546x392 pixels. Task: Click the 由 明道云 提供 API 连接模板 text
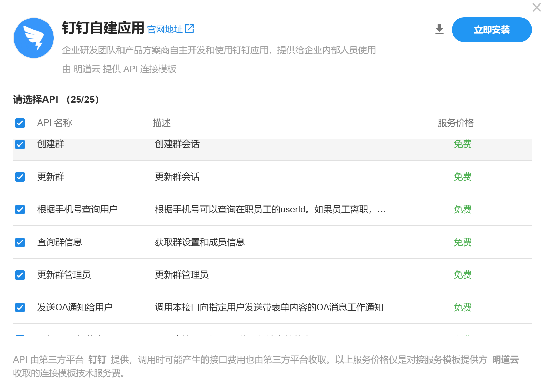[x=119, y=69]
